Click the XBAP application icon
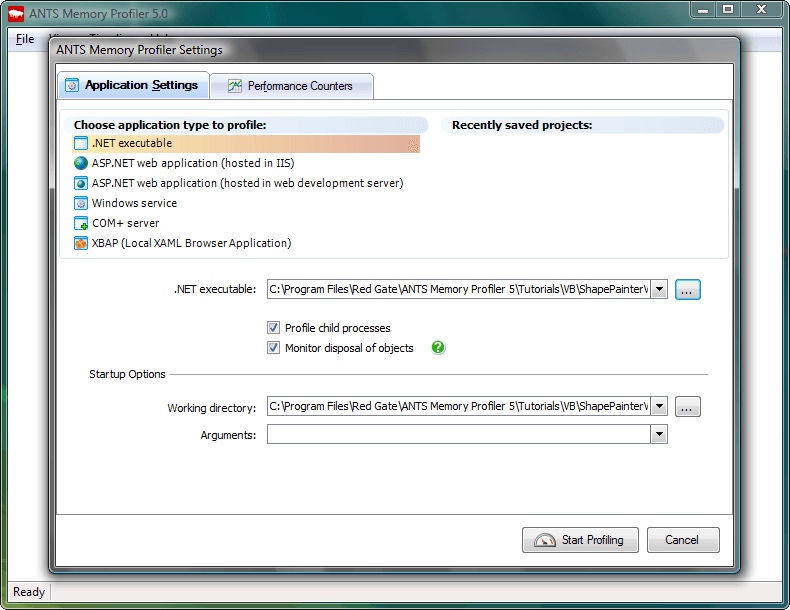 point(81,243)
